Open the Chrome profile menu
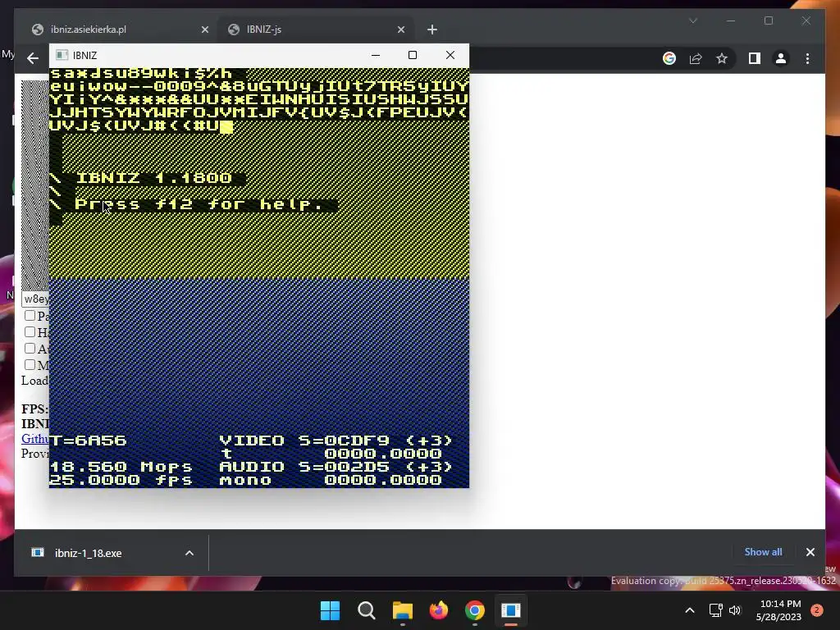Viewport: 840px width, 630px height. click(781, 58)
